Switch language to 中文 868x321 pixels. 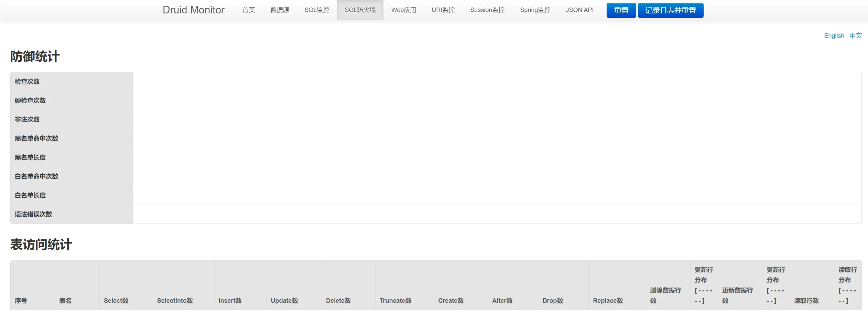tap(856, 36)
